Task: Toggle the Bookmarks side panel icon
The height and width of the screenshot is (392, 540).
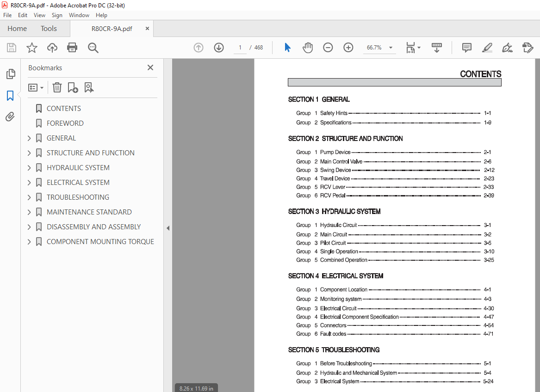Action: point(10,96)
